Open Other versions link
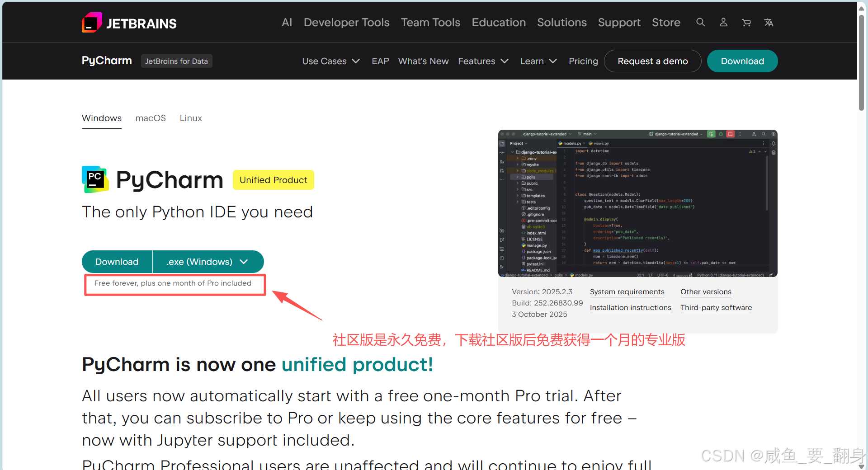Screen dimensions: 868x470 pos(706,292)
